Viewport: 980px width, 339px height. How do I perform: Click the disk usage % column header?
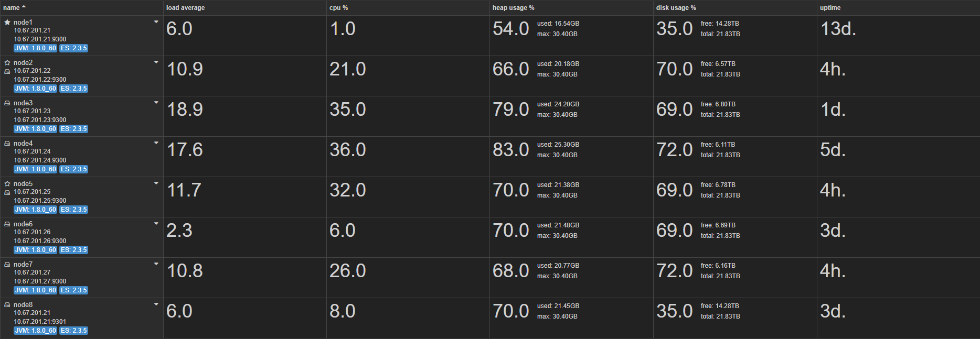676,8
